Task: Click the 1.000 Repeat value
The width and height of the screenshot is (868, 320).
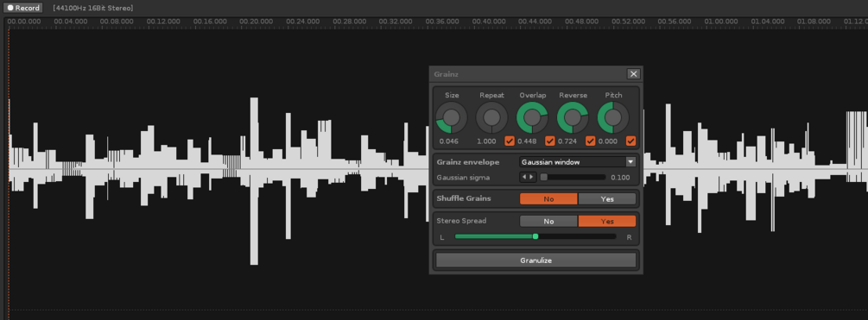Action: (486, 141)
